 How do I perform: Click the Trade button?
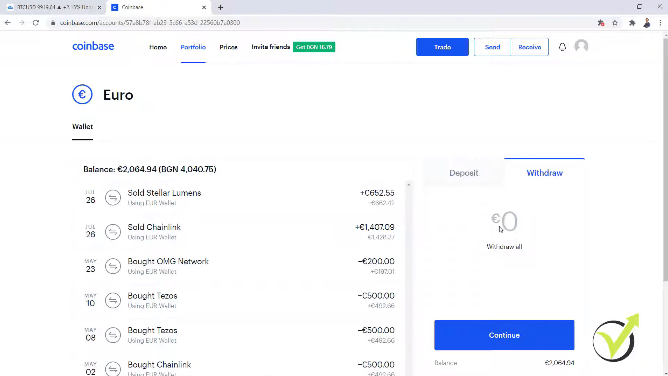click(x=442, y=47)
